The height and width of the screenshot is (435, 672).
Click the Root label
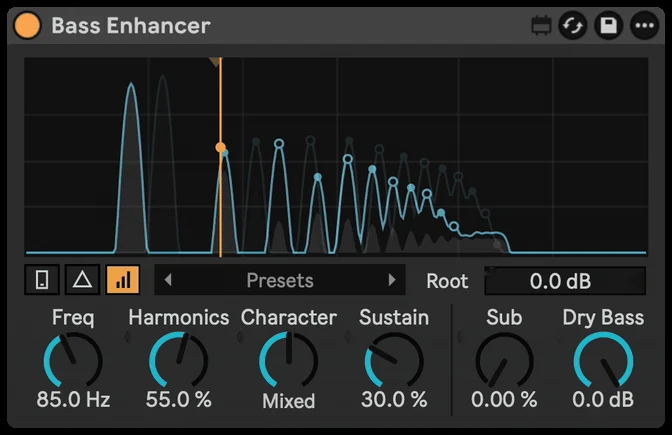pos(447,281)
